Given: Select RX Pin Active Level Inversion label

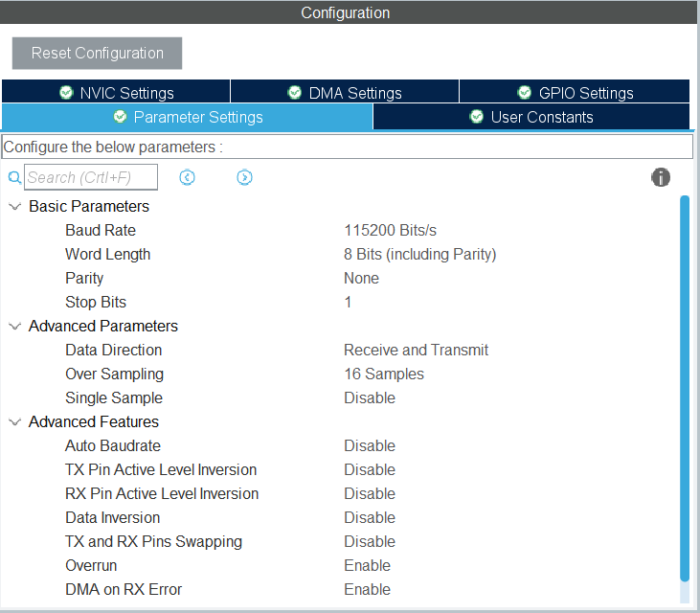Looking at the screenshot, I should pyautogui.click(x=162, y=494).
